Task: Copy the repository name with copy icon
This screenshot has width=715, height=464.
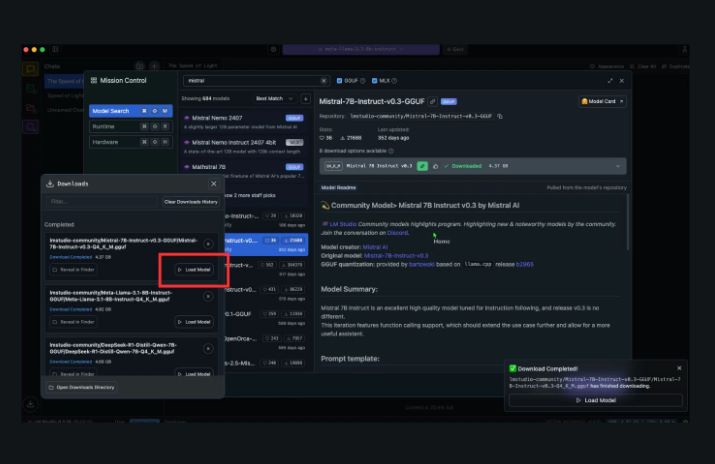Action: click(500, 116)
